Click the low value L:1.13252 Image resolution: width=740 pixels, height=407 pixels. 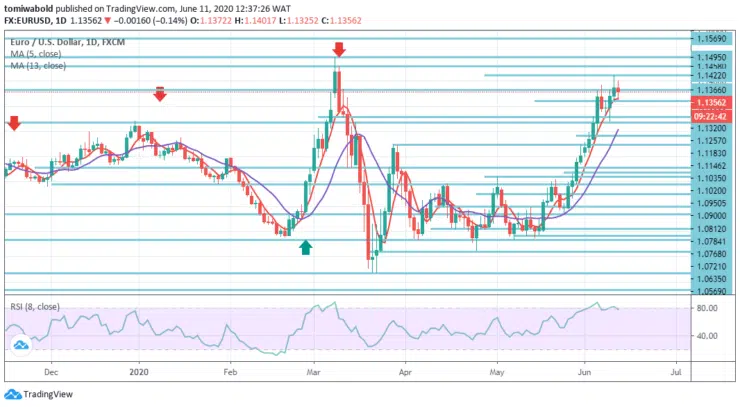click(298, 21)
